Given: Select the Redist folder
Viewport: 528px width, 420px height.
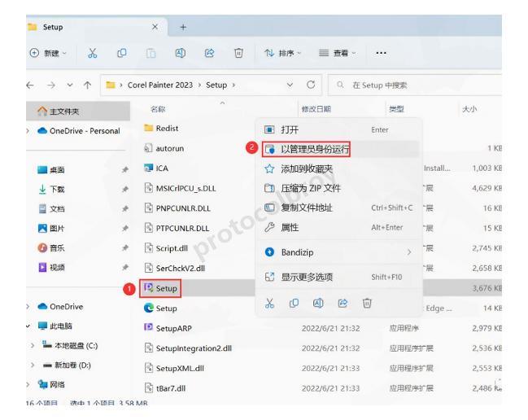Looking at the screenshot, I should pyautogui.click(x=161, y=129).
